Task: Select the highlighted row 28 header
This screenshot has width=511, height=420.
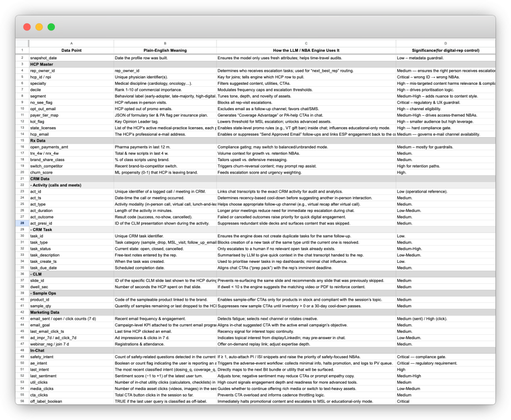Action: coord(22,223)
